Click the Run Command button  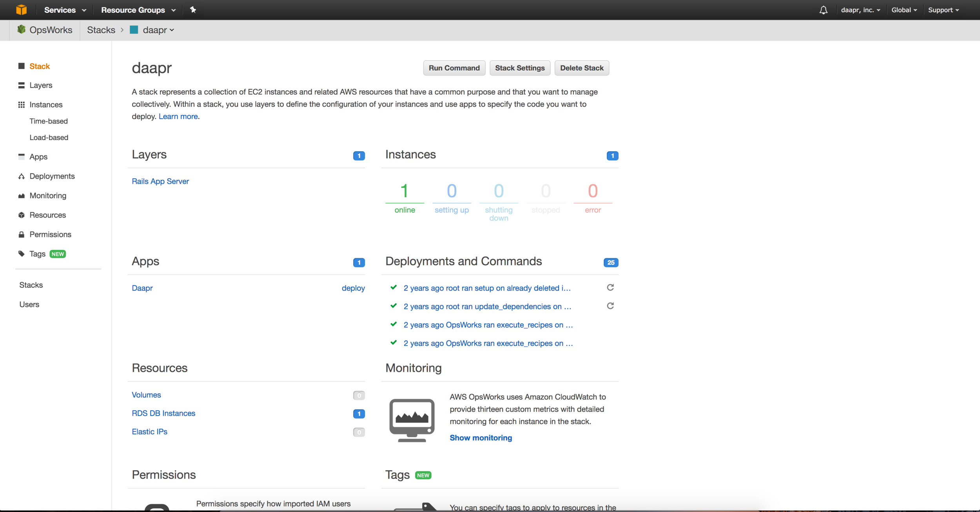(x=454, y=68)
